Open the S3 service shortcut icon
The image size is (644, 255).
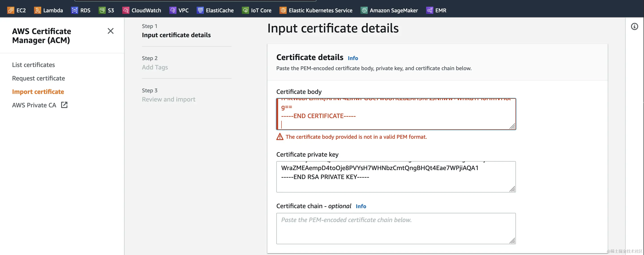[x=102, y=10]
